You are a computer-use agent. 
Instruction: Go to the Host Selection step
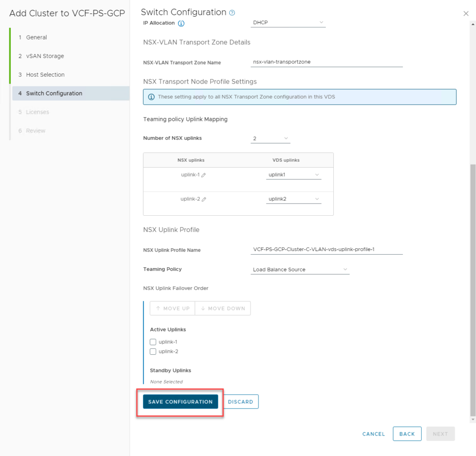click(x=45, y=74)
